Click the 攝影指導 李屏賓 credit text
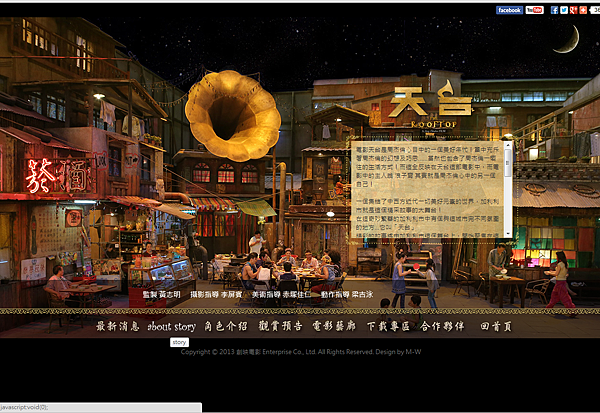Viewport: 600px width, 413px height. click(x=216, y=295)
